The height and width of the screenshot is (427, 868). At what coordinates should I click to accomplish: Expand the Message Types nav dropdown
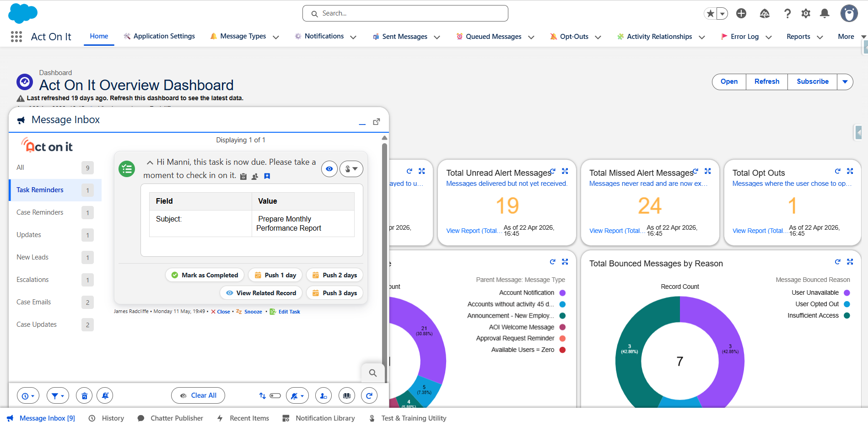276,37
